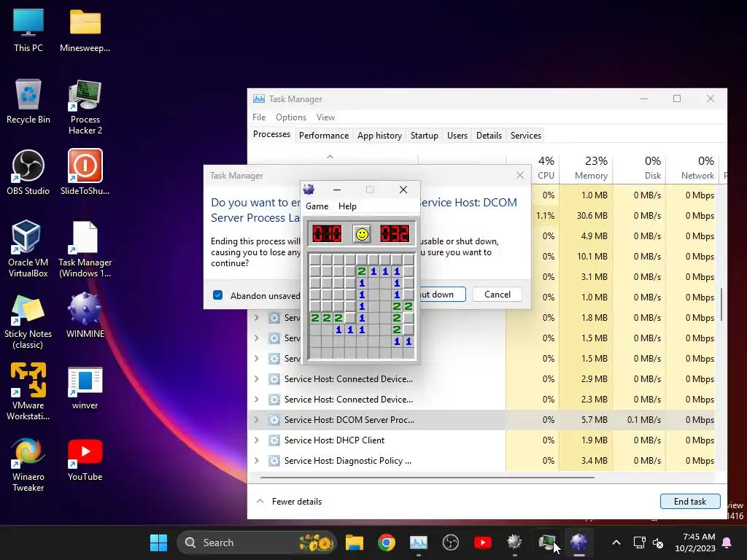This screenshot has height=560, width=747.
Task: Switch to the Details tab
Action: pos(489,135)
